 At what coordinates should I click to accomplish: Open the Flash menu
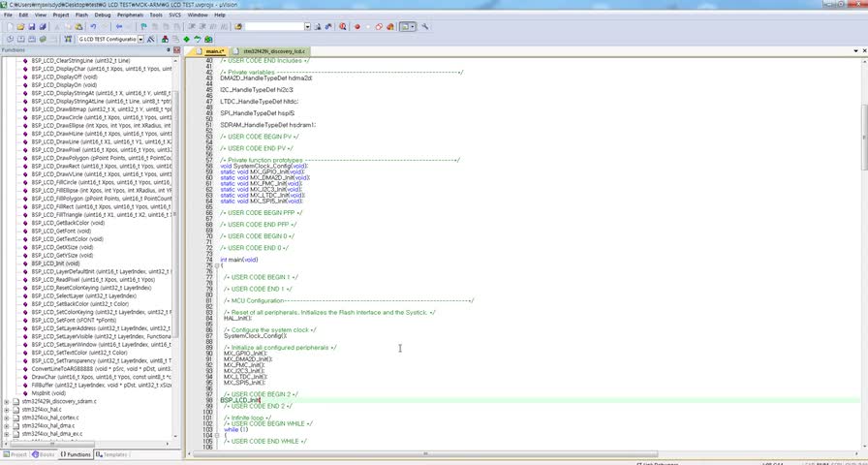coord(81,15)
